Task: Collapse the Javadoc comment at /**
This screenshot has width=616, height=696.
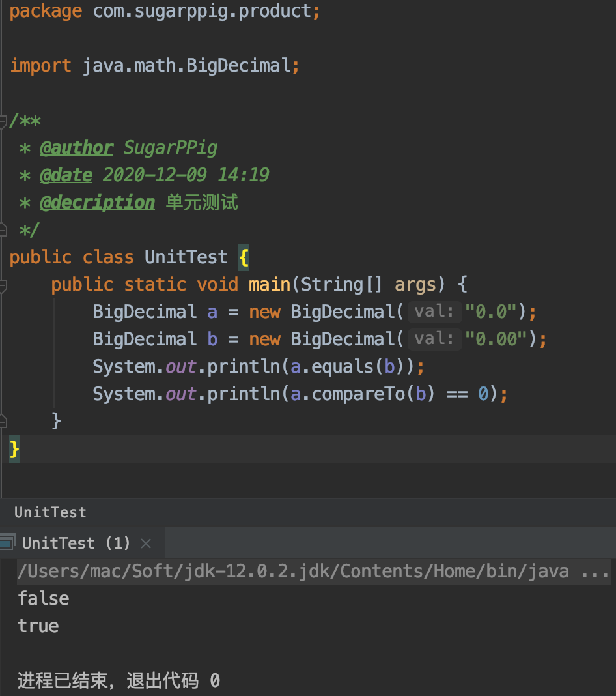Action: [x=2, y=121]
